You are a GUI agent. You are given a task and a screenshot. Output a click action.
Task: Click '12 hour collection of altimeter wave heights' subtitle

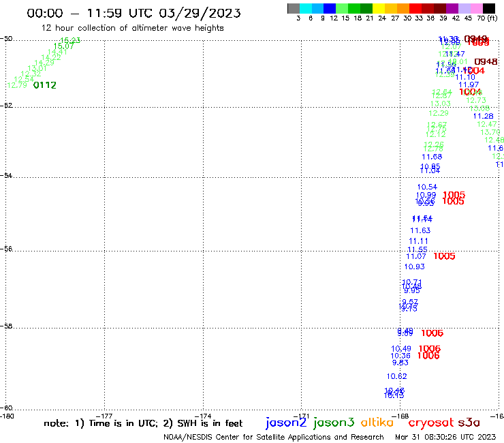point(132,28)
